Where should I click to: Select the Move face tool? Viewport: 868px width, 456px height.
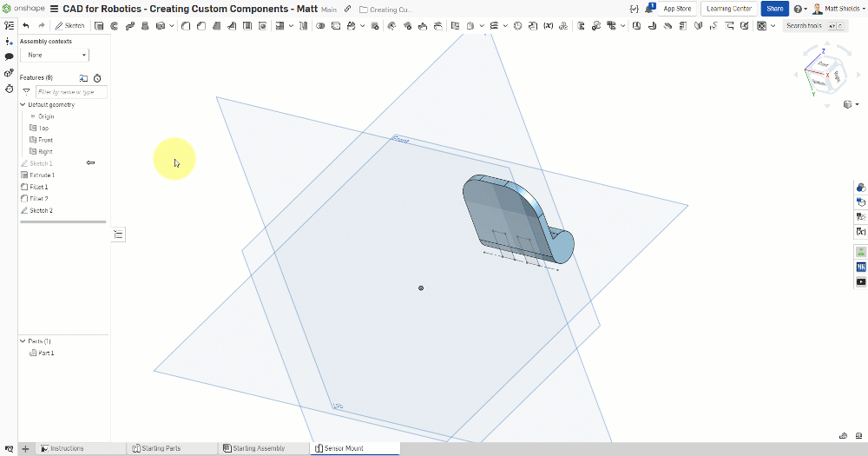click(423, 25)
